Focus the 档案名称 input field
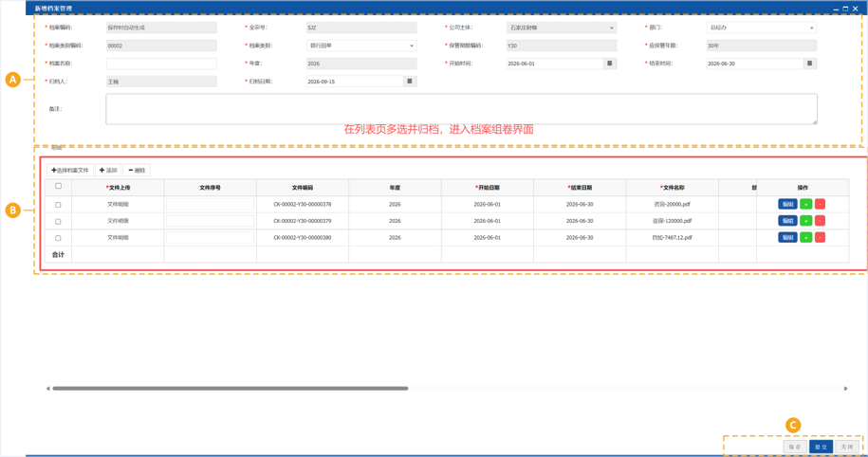 (x=161, y=64)
